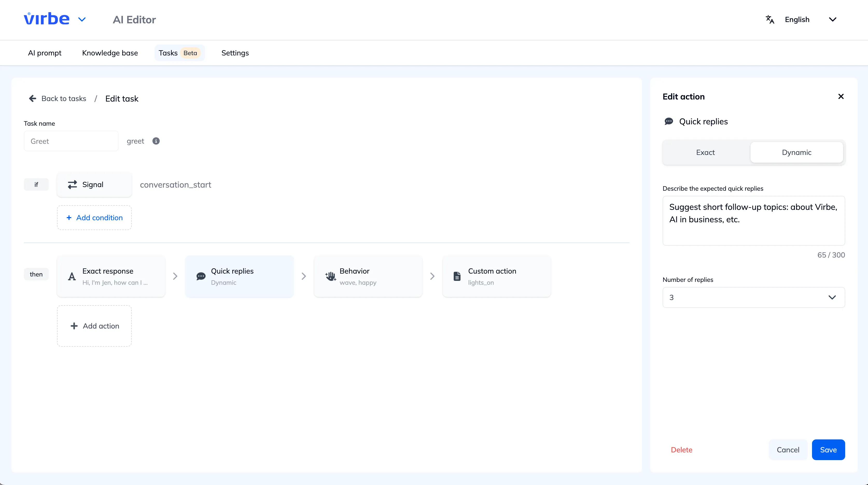Click the Save button
The width and height of the screenshot is (868, 485).
(x=828, y=450)
